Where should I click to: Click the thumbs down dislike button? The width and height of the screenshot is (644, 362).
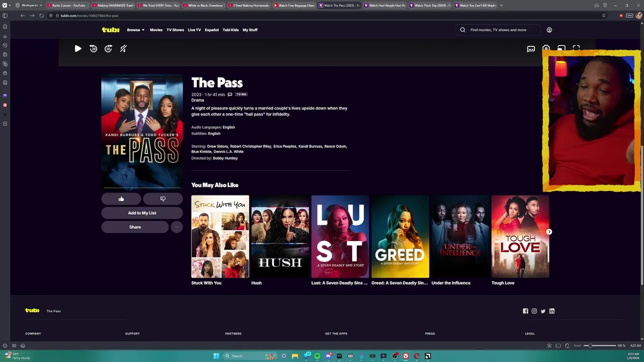coord(163,199)
